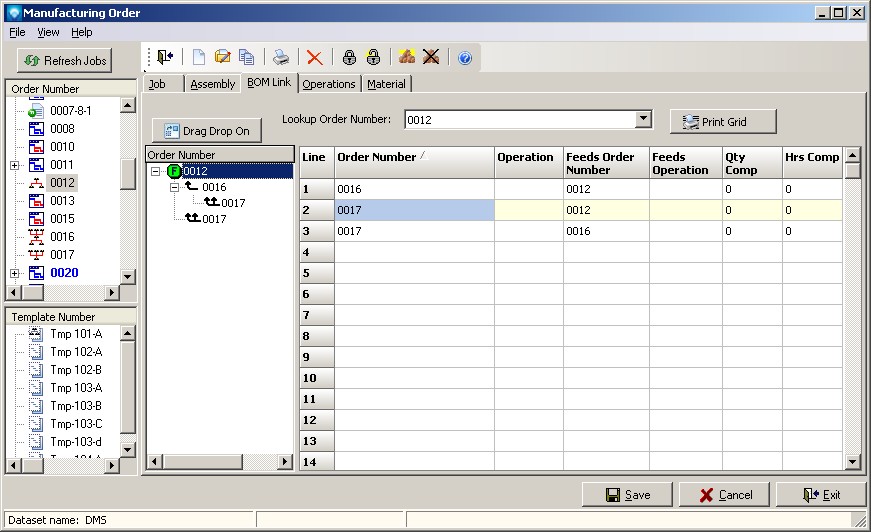Click the Drag Drop On button
Screen dimensions: 871x532
pyautogui.click(x=207, y=131)
